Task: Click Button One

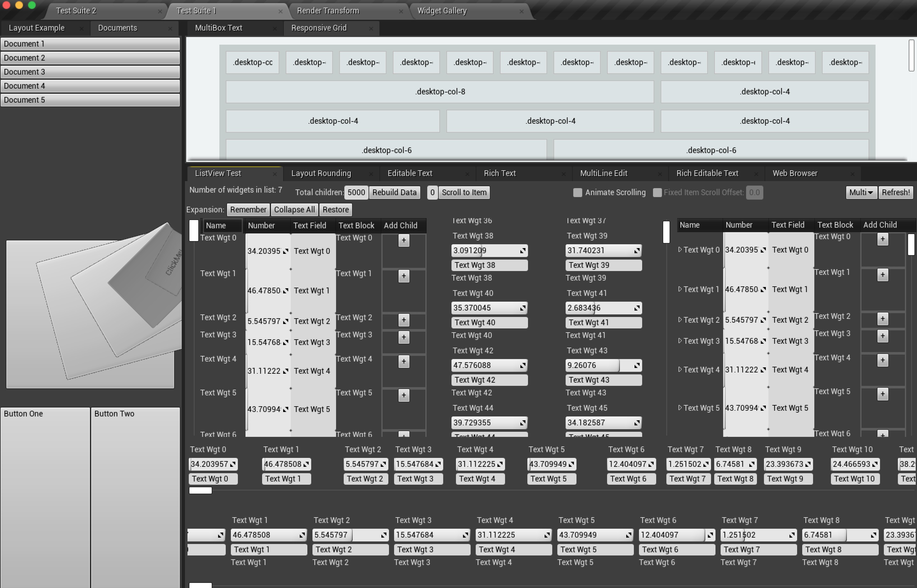Action: click(x=45, y=497)
